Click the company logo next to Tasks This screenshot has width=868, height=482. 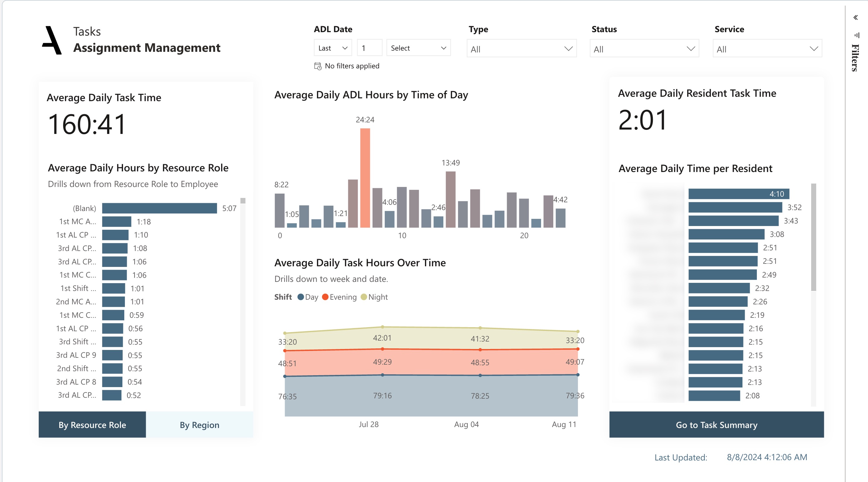52,40
